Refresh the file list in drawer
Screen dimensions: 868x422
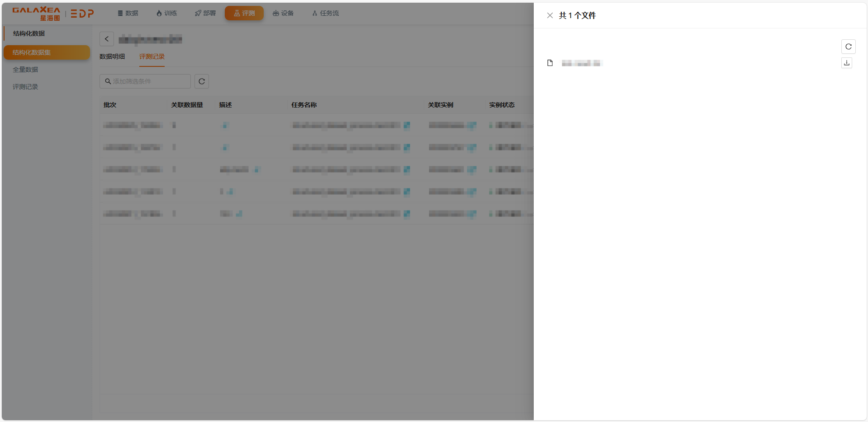click(x=848, y=47)
